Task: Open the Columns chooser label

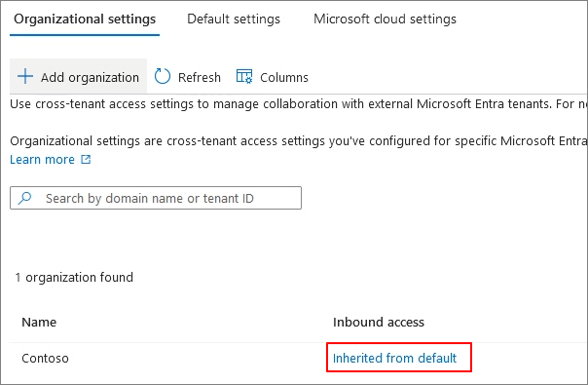Action: pos(284,77)
